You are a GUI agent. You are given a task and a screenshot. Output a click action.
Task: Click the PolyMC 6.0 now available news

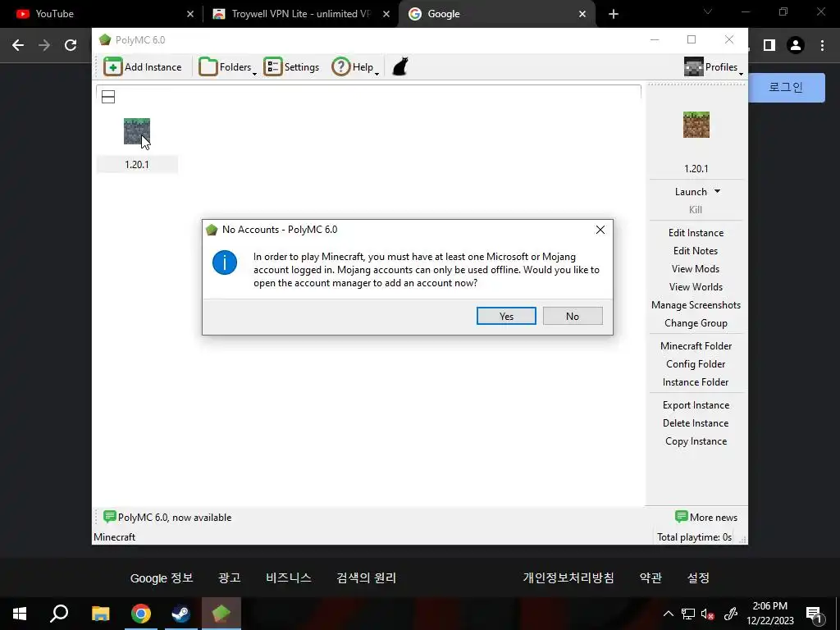point(167,518)
